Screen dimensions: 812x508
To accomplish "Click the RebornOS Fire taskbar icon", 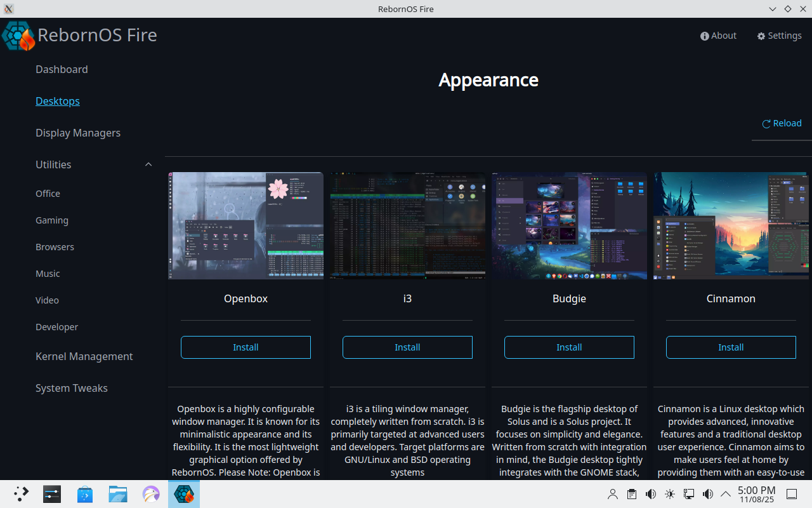I will click(184, 494).
